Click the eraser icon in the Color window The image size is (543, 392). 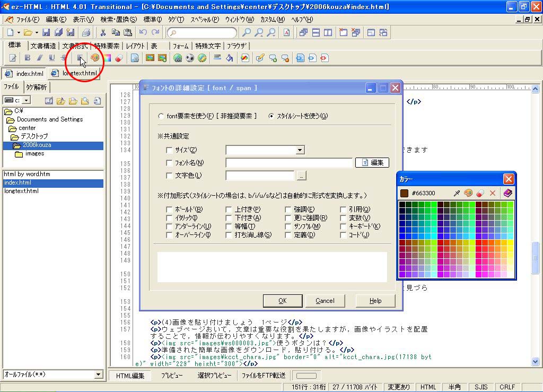(480, 193)
